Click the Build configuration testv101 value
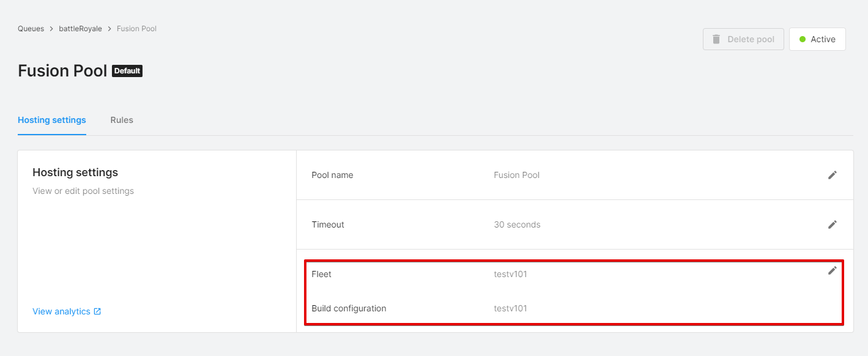 click(510, 308)
